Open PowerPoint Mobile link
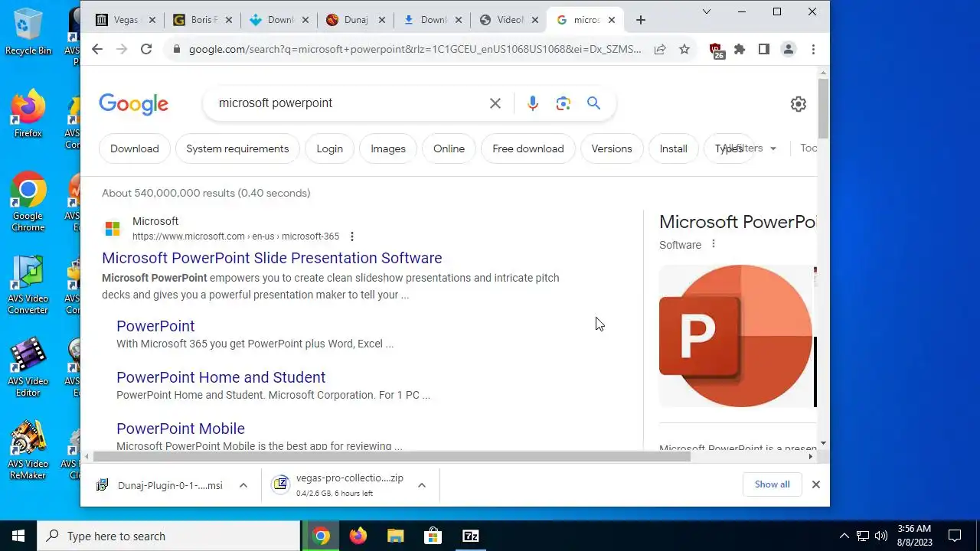This screenshot has width=980, height=551. [181, 429]
